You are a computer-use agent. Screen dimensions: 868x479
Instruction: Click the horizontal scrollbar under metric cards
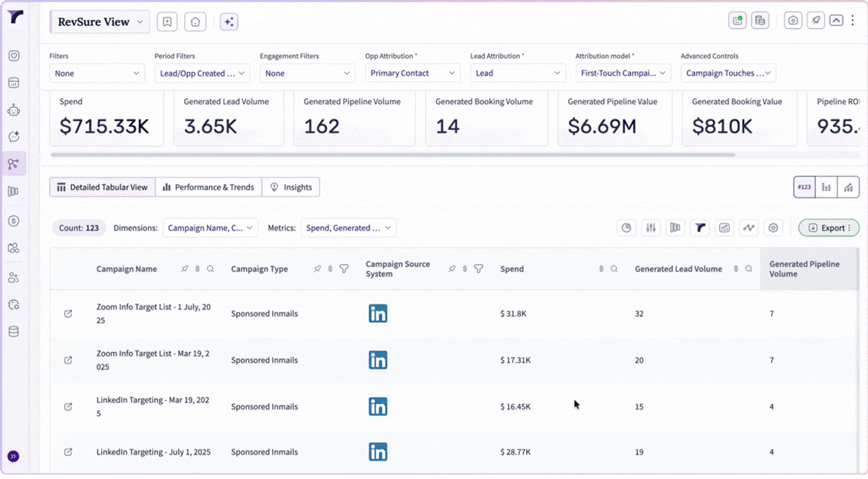pos(393,155)
